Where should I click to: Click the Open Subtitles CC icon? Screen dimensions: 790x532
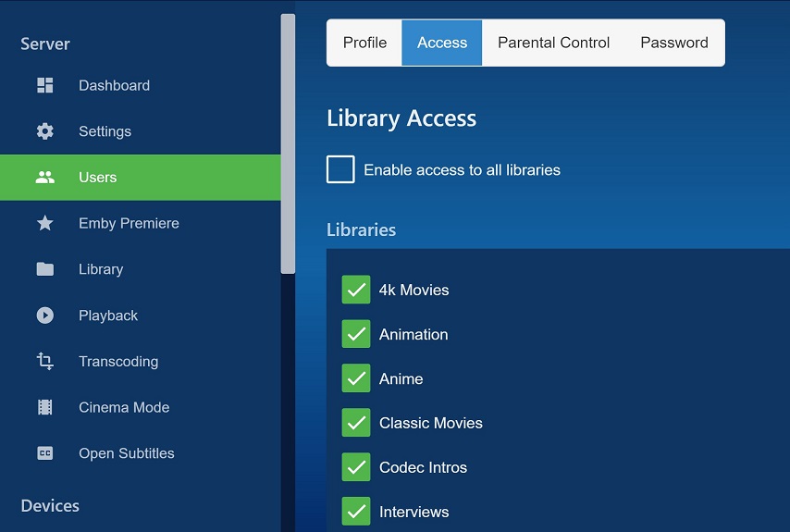click(x=44, y=453)
